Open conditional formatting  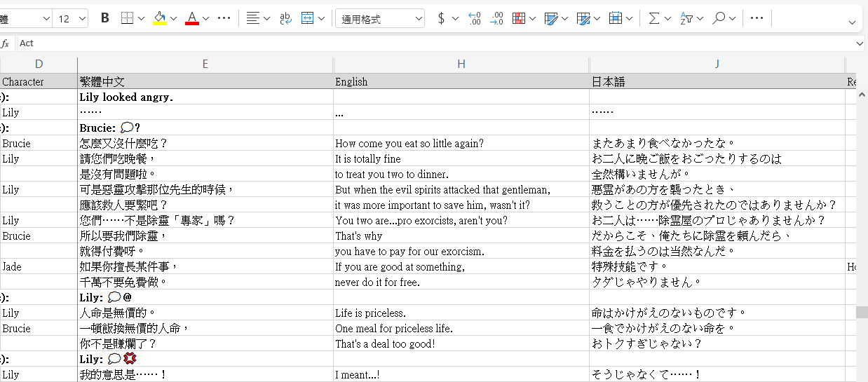(519, 18)
